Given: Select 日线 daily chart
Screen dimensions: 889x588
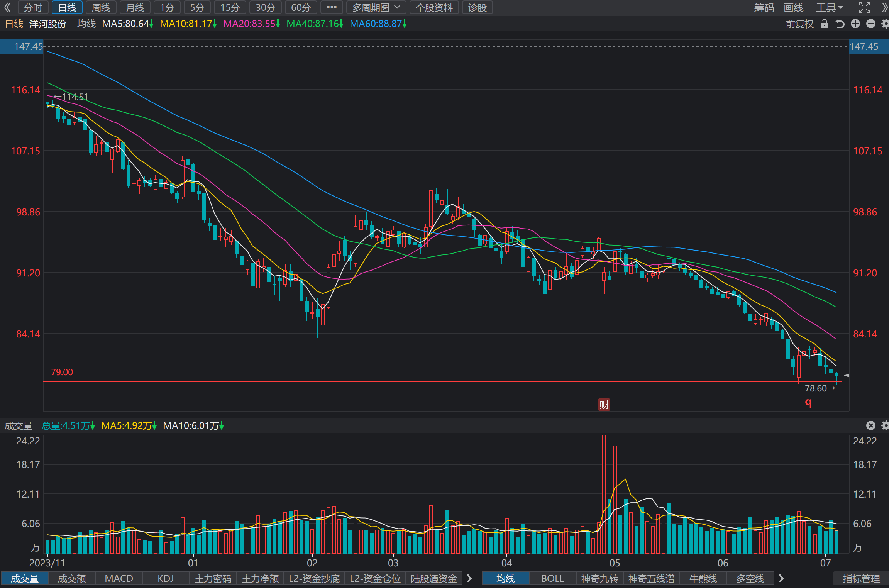Looking at the screenshot, I should [x=67, y=7].
